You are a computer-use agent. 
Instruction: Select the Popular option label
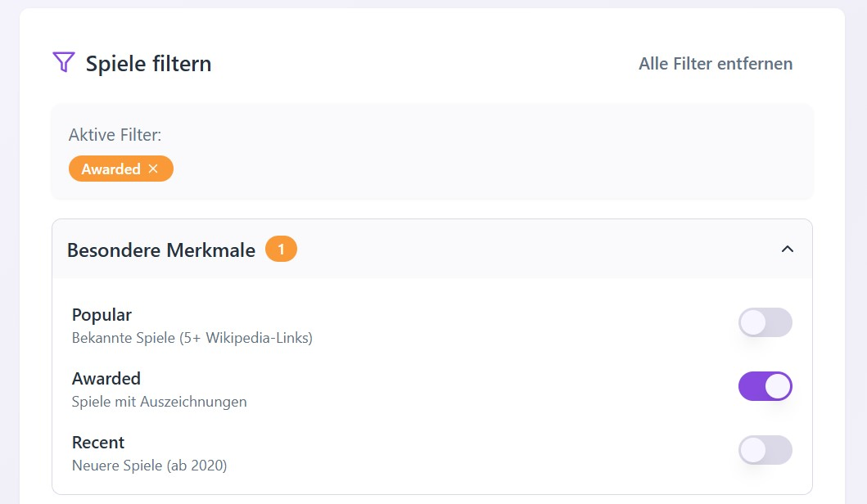click(x=102, y=315)
